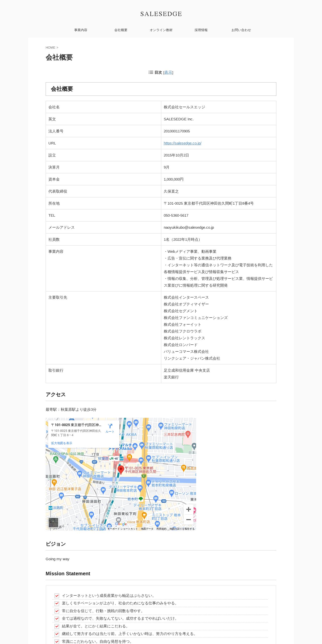Click check icon beside 常に自分を信じて item

57,611
